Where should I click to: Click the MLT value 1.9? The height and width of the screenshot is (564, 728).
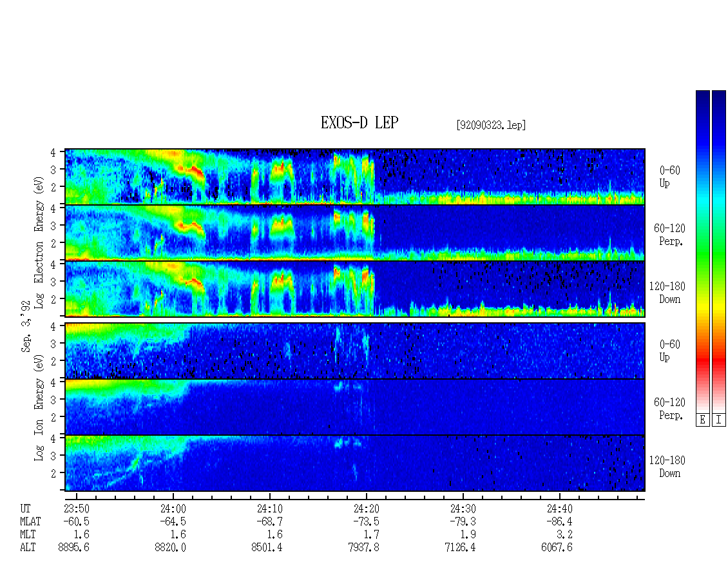(468, 535)
